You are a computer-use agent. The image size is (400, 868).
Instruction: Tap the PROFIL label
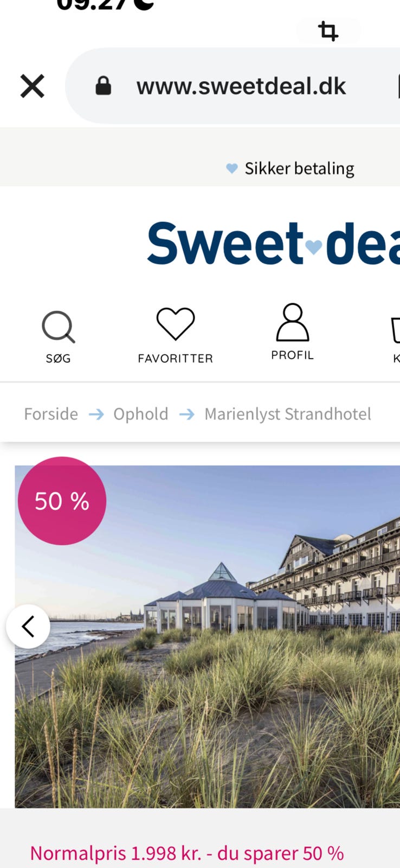[x=293, y=355]
